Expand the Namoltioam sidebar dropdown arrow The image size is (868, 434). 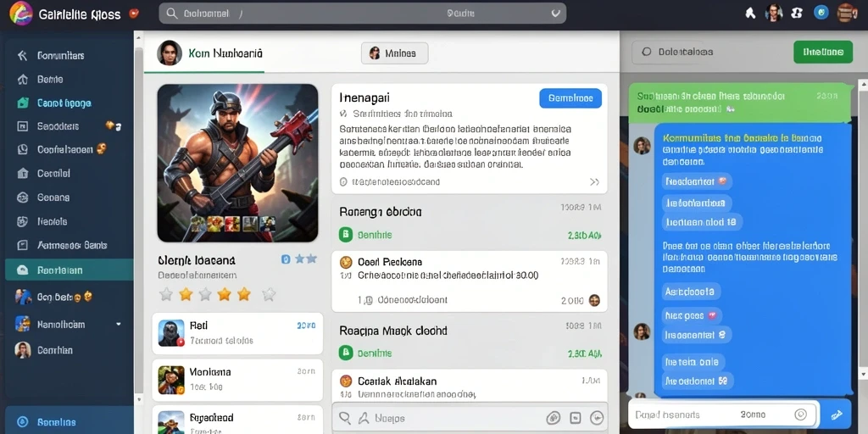tap(118, 324)
